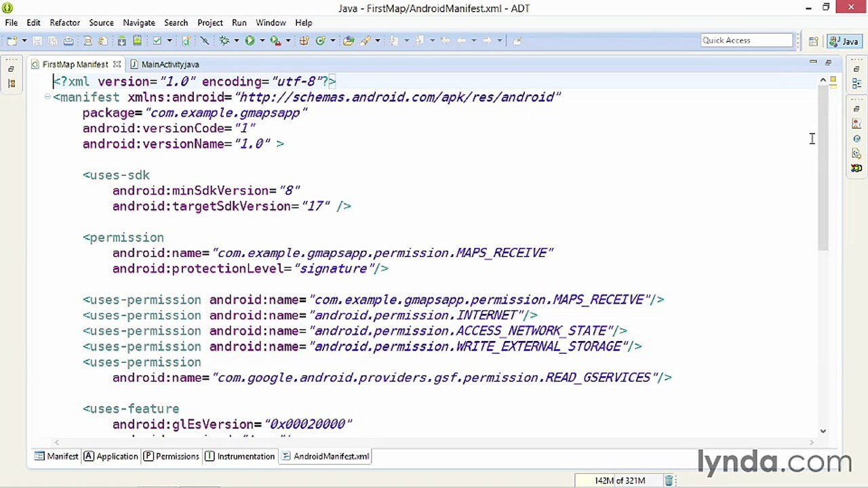The image size is (868, 488).
Task: Click the New Java Package icon
Action: 304,41
